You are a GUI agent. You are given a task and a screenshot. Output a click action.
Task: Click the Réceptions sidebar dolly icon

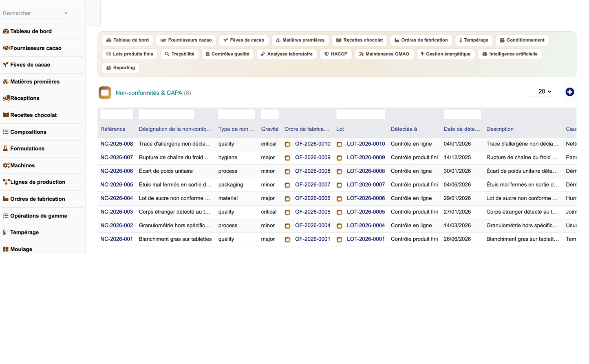tap(6, 98)
